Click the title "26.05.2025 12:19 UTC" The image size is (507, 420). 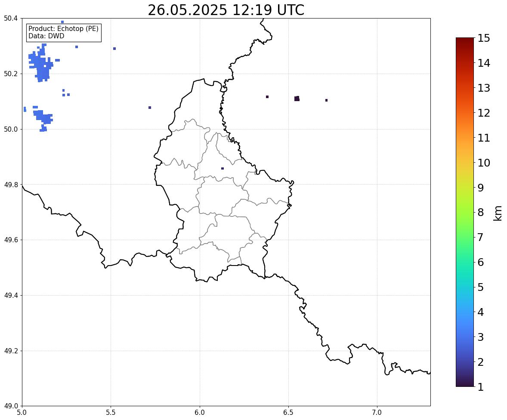pyautogui.click(x=226, y=10)
